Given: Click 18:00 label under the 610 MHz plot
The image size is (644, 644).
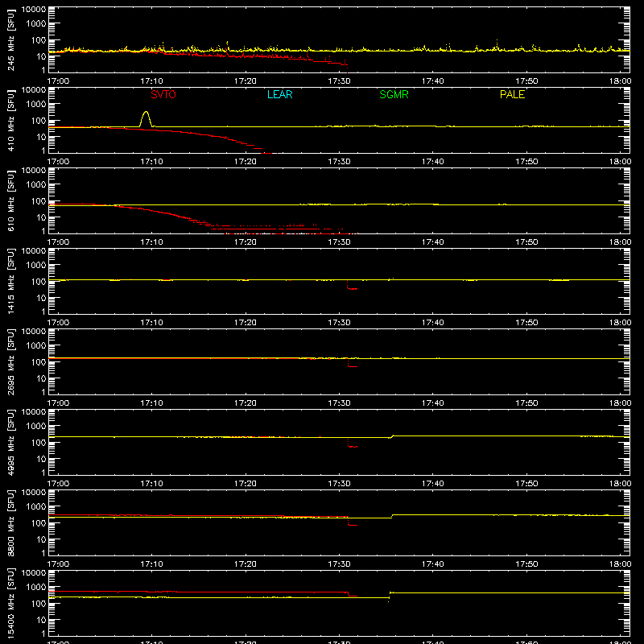Looking at the screenshot, I should [x=620, y=242].
